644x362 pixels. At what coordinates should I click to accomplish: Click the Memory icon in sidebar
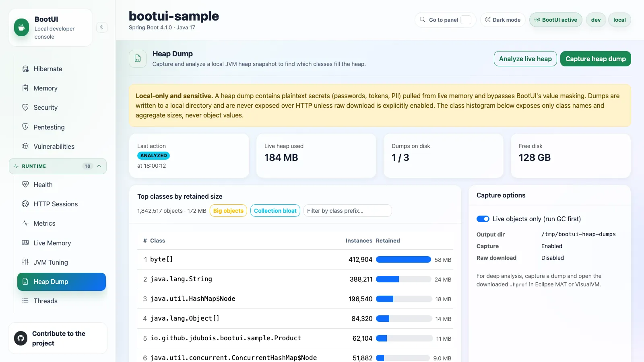click(25, 88)
